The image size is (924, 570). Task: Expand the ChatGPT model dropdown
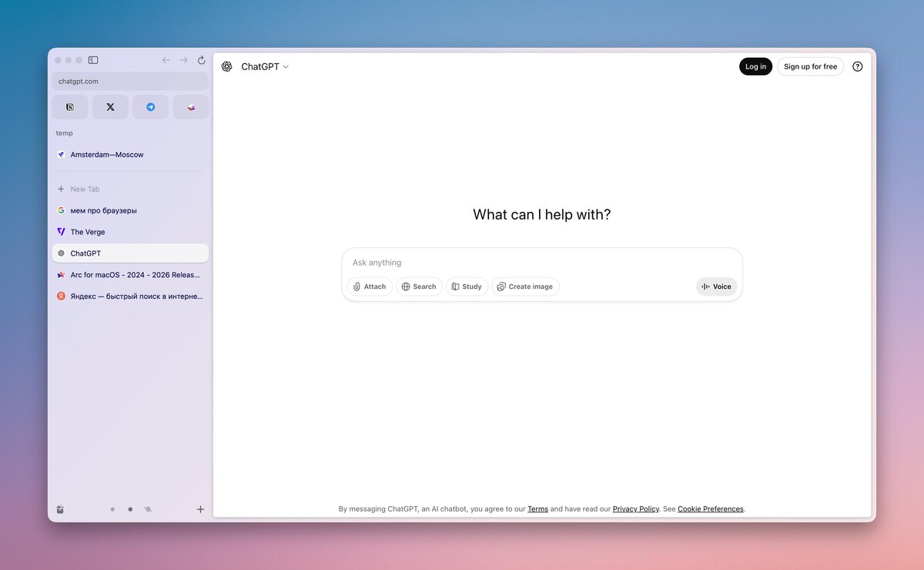[265, 67]
